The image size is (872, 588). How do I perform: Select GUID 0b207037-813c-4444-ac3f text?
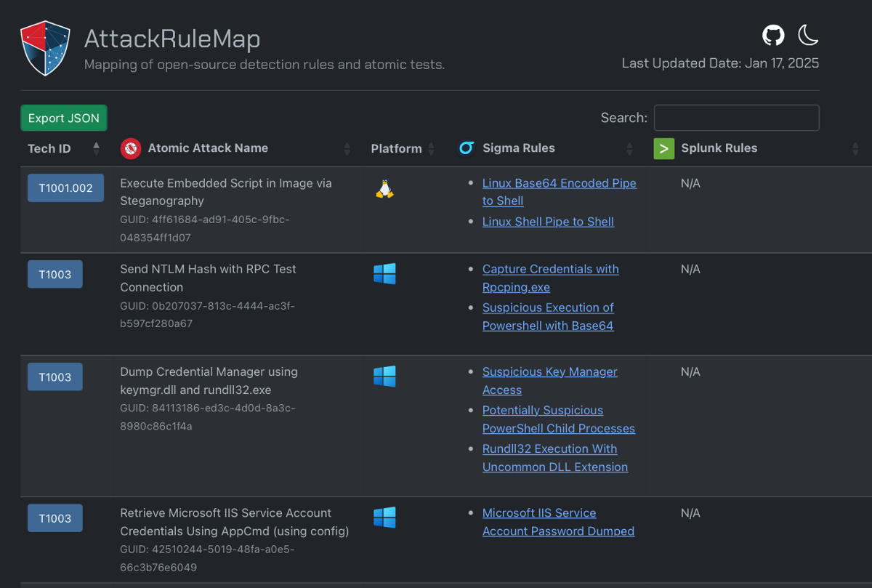208,314
